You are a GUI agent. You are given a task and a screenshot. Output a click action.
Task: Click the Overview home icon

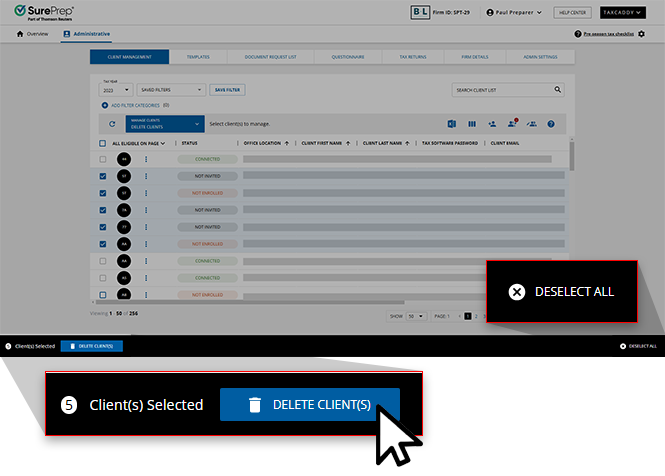pyautogui.click(x=20, y=34)
